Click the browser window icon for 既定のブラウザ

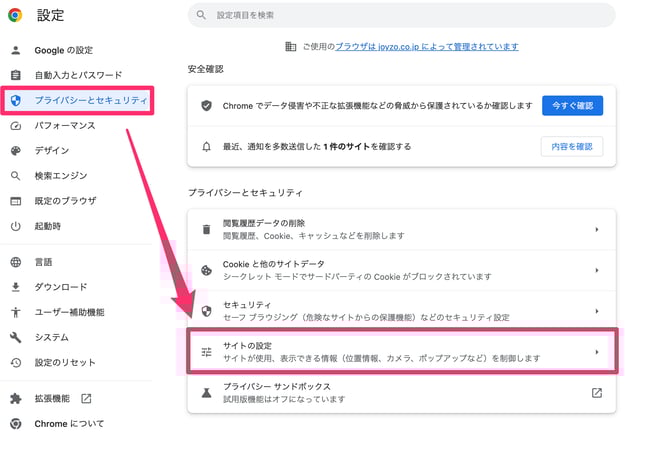(x=15, y=201)
